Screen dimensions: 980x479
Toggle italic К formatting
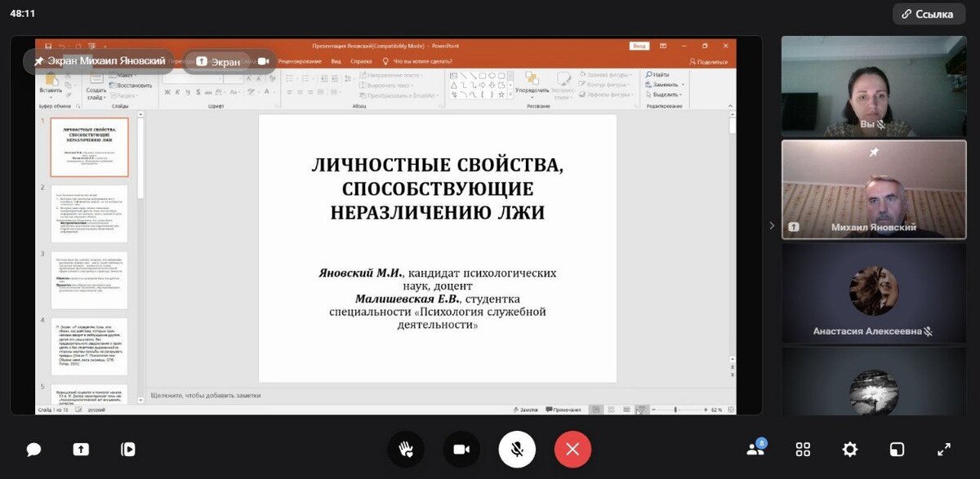pos(177,93)
